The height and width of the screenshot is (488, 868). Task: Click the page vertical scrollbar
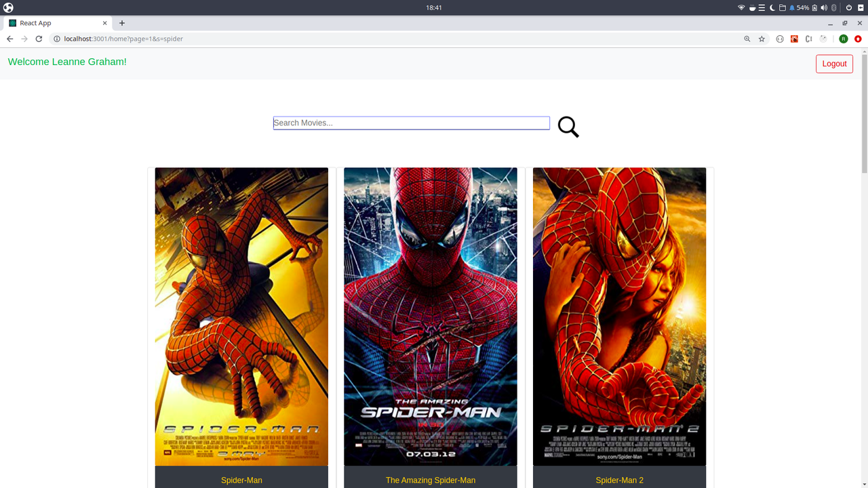[x=864, y=113]
